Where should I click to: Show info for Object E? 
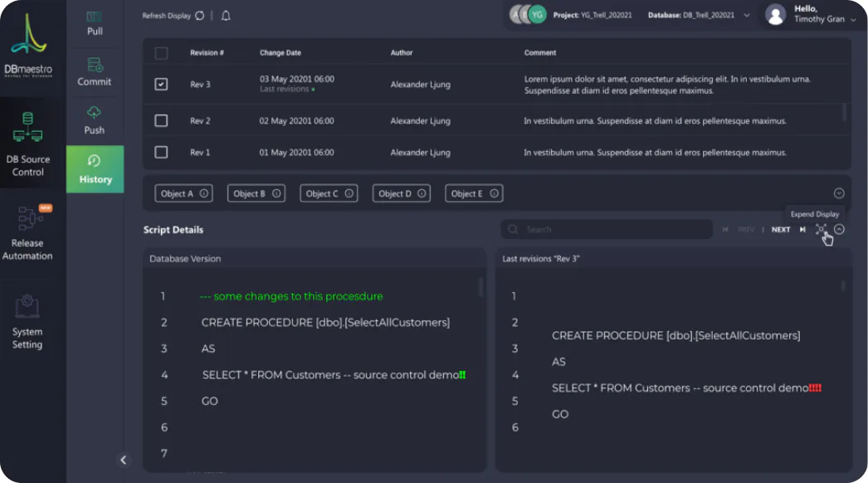(x=494, y=193)
